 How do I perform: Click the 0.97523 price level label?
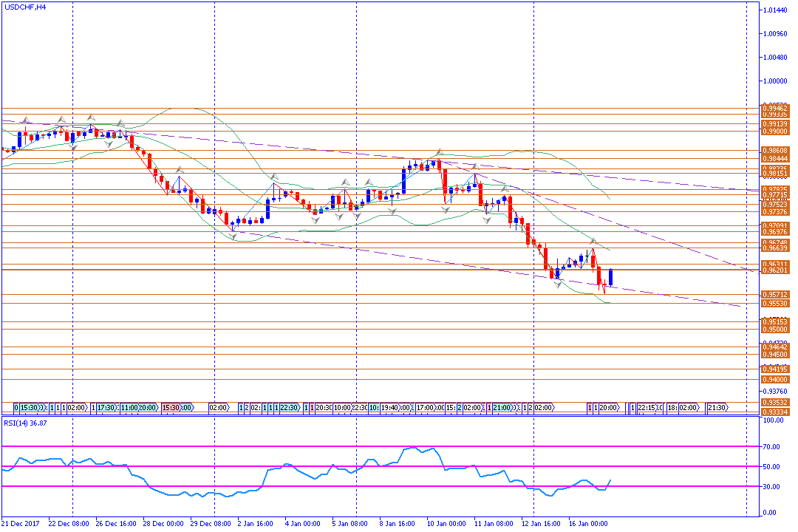click(x=775, y=205)
